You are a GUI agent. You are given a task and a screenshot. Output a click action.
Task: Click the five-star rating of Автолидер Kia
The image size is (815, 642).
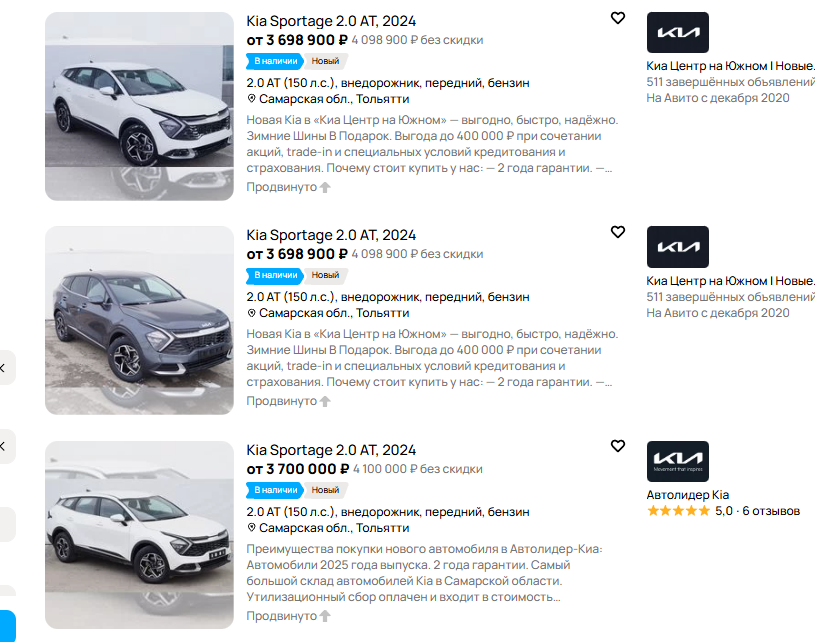coord(678,511)
